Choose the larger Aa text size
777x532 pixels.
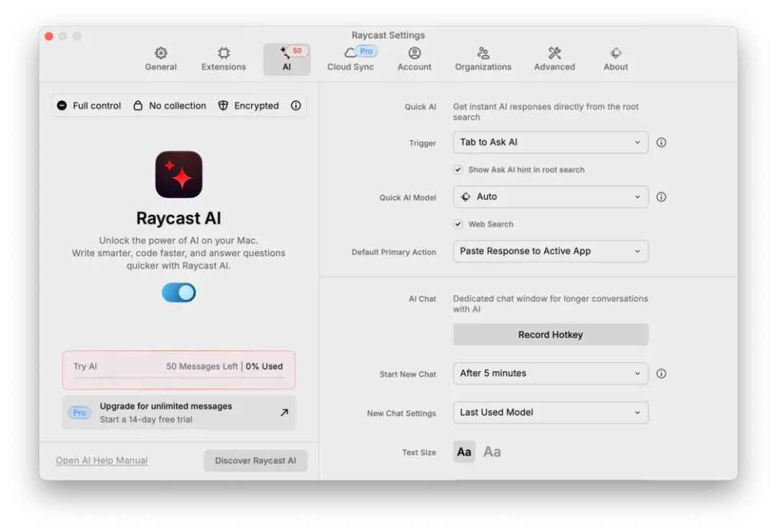[492, 451]
